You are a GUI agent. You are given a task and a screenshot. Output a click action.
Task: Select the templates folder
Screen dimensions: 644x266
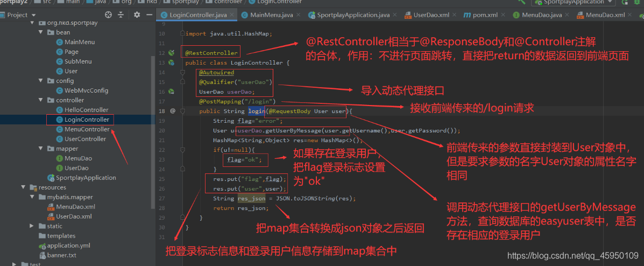coord(57,235)
